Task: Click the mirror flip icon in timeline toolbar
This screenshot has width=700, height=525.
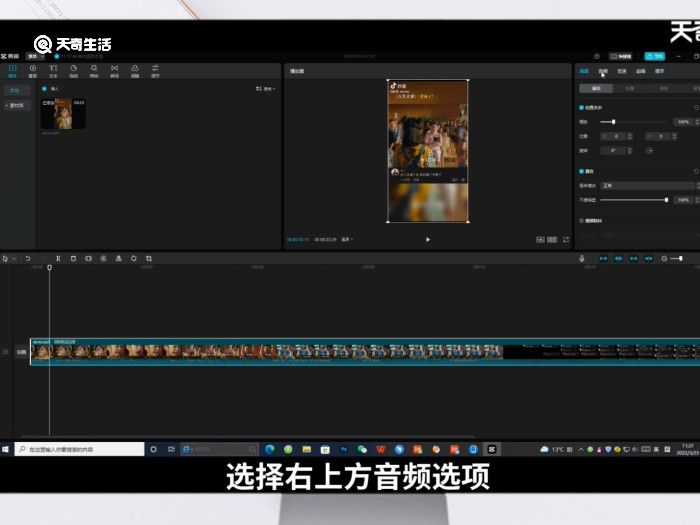Action: pos(119,258)
